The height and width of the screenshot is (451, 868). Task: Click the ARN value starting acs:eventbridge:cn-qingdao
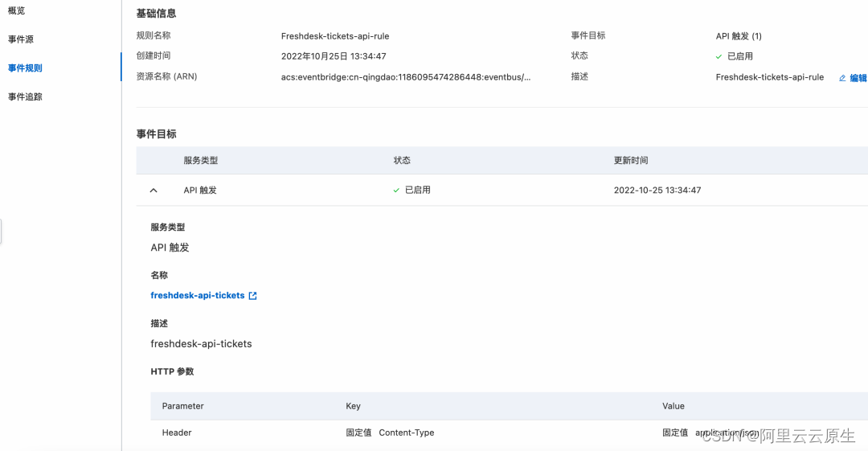coord(406,77)
